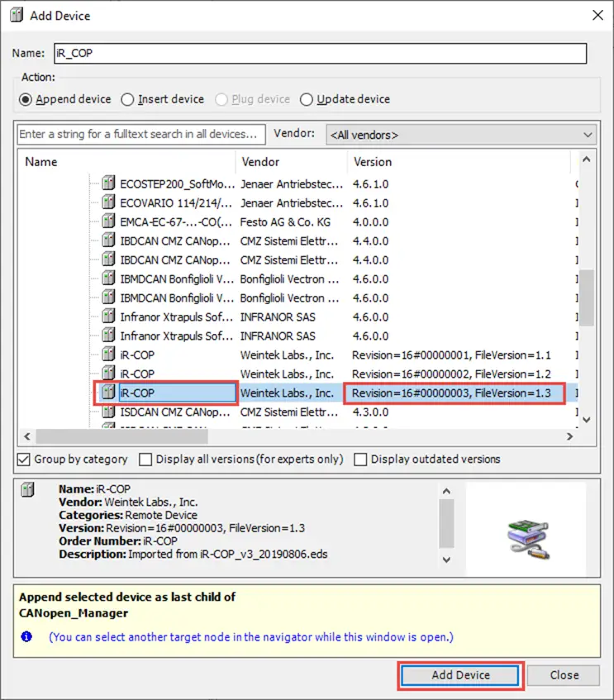
Task: Click horizontal scroll right arrow
Action: (570, 436)
